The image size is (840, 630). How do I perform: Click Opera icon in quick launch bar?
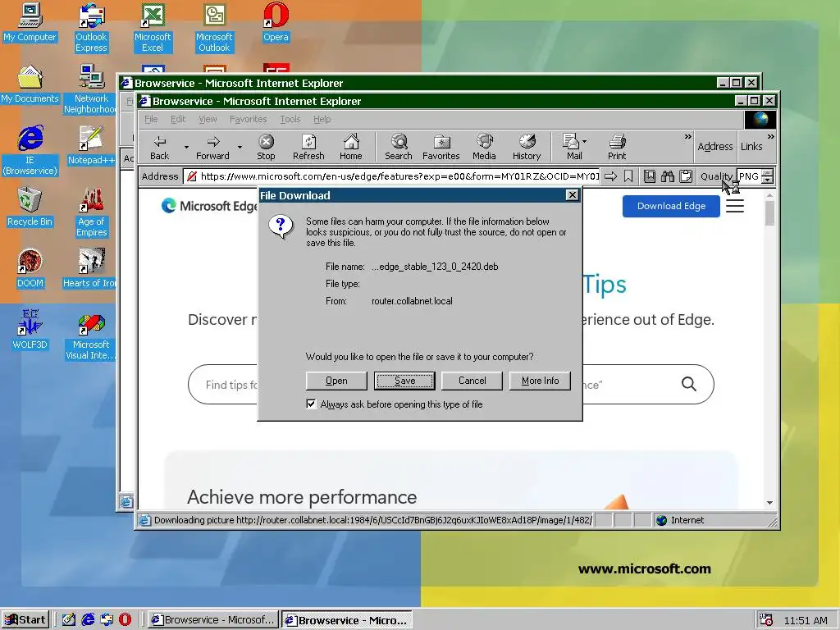pyautogui.click(x=125, y=619)
